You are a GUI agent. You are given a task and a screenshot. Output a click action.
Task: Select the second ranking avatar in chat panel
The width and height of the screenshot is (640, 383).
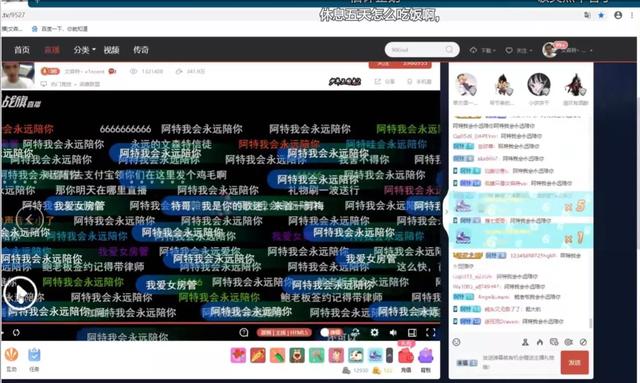click(502, 85)
